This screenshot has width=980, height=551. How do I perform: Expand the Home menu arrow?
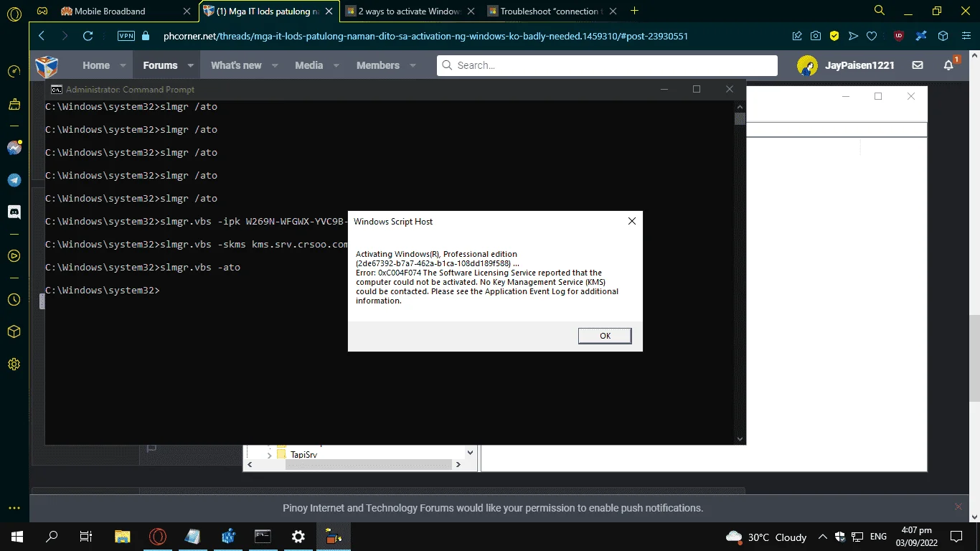point(123,65)
